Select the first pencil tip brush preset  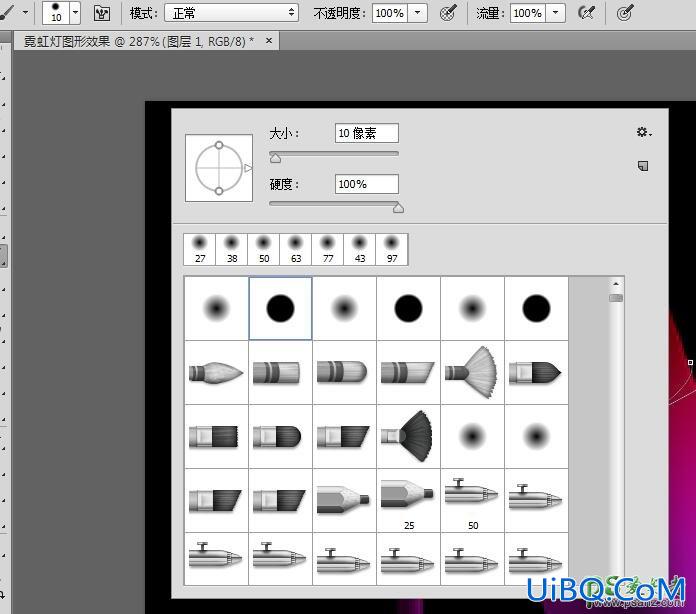pyautogui.click(x=344, y=500)
